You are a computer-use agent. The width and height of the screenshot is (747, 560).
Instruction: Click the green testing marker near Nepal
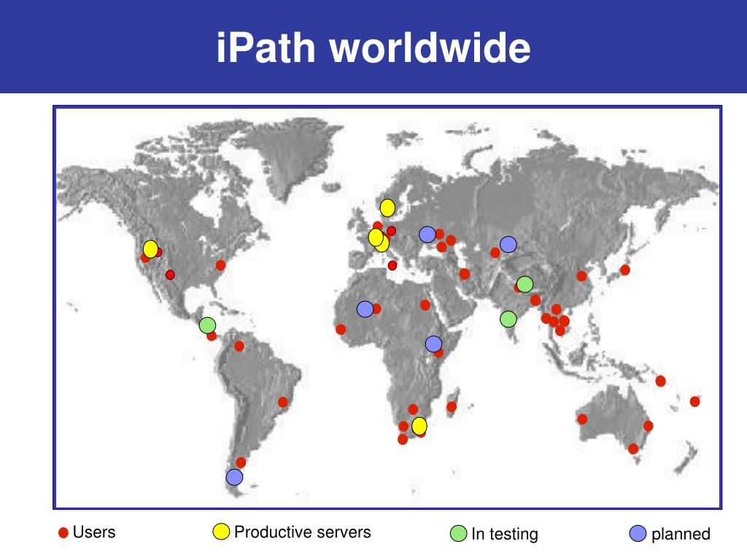(x=525, y=284)
